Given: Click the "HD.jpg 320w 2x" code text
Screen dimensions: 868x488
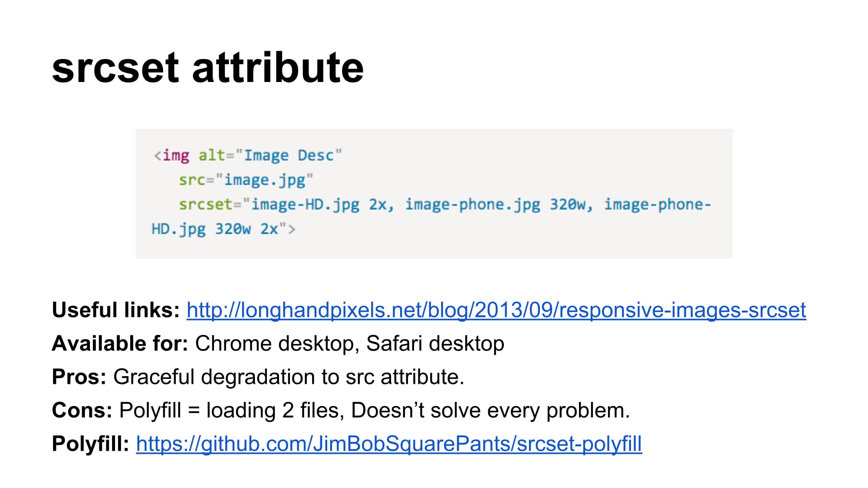Looking at the screenshot, I should point(214,229).
